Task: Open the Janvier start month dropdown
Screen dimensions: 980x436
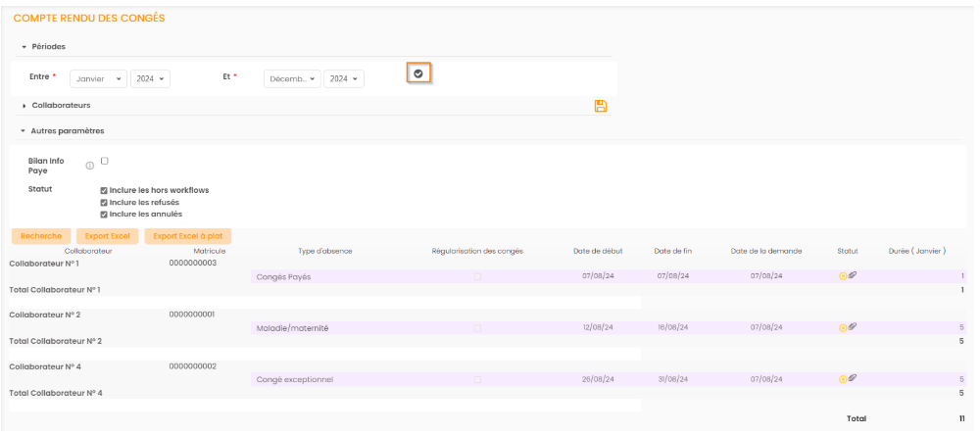Action: click(x=98, y=78)
